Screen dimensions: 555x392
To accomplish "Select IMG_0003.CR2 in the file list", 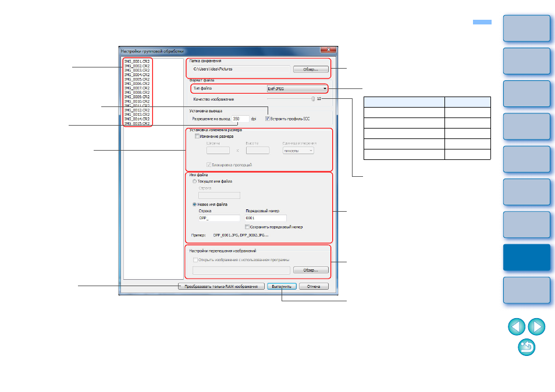I will pyautogui.click(x=137, y=70).
